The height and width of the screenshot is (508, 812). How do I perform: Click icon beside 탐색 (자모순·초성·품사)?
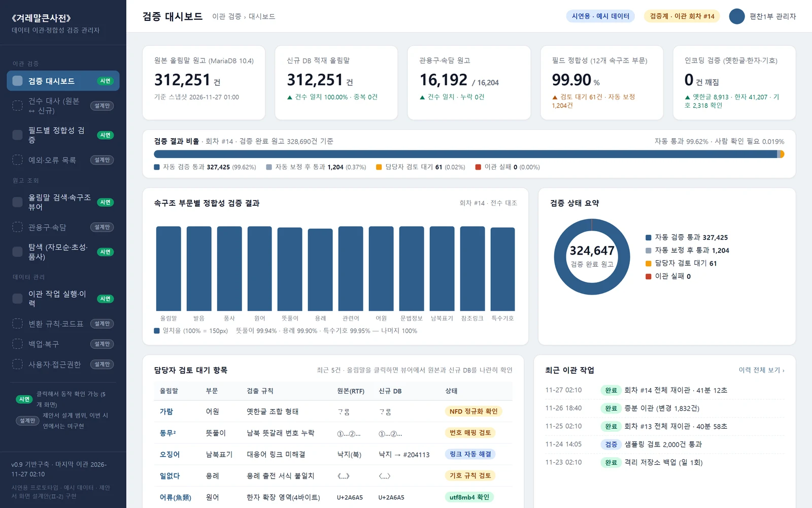point(17,252)
